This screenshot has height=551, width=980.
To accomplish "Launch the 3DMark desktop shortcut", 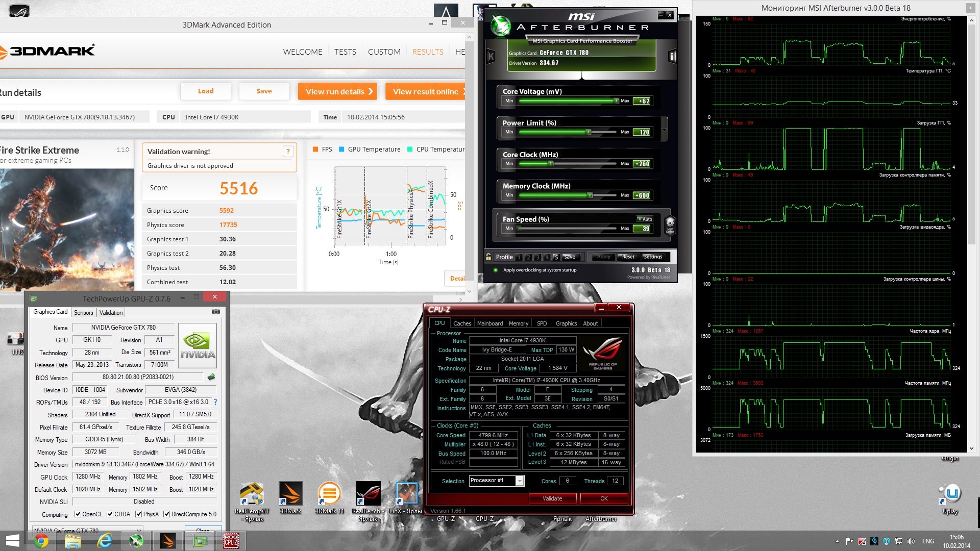I will (x=290, y=498).
